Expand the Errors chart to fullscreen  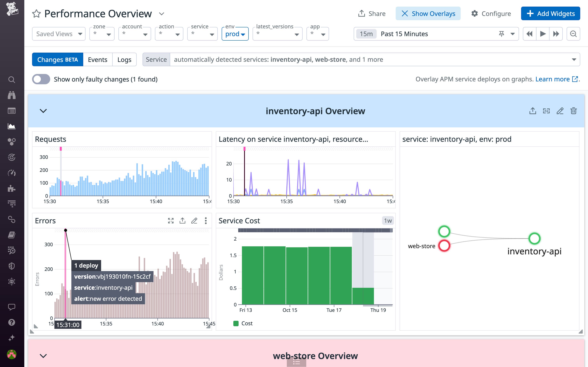(x=171, y=221)
